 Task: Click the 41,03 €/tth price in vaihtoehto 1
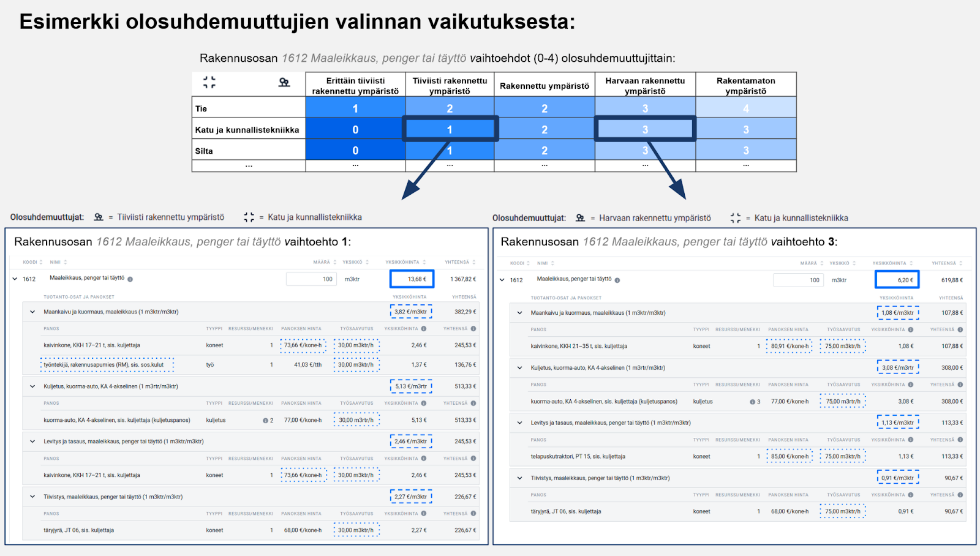[x=307, y=365]
